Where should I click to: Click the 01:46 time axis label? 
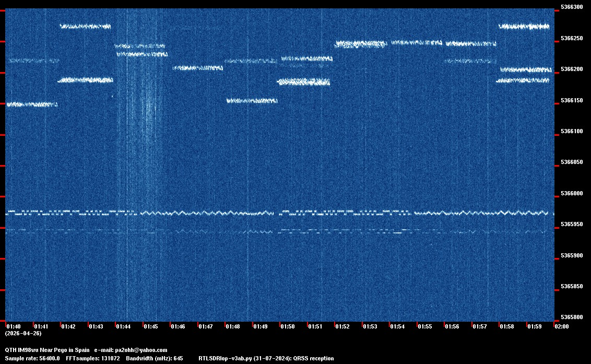[x=178, y=326]
